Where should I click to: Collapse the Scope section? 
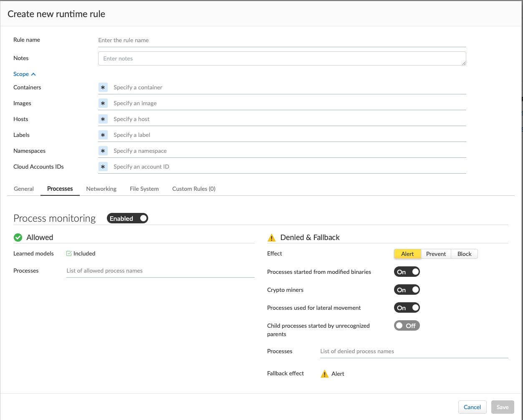pyautogui.click(x=21, y=74)
